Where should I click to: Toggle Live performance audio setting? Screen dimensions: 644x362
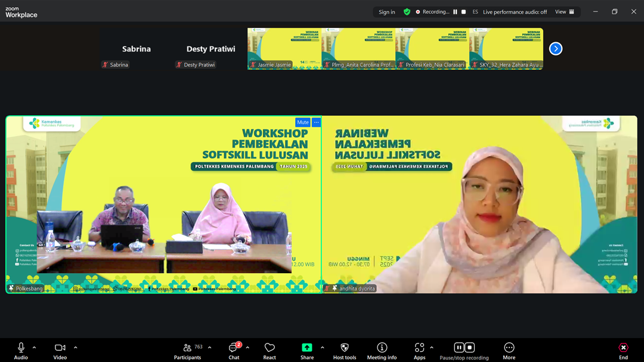(514, 12)
